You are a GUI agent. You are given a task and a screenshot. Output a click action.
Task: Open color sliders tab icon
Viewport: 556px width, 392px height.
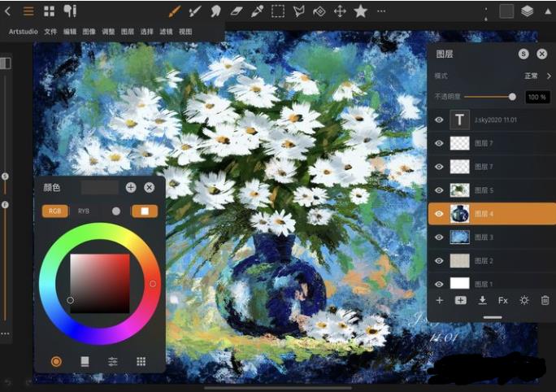tap(113, 361)
